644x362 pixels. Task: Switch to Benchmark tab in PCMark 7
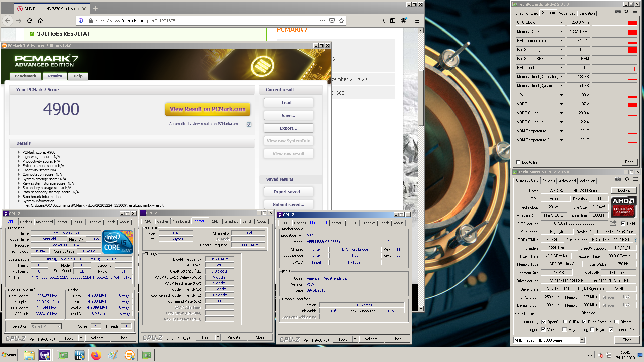[x=25, y=76]
